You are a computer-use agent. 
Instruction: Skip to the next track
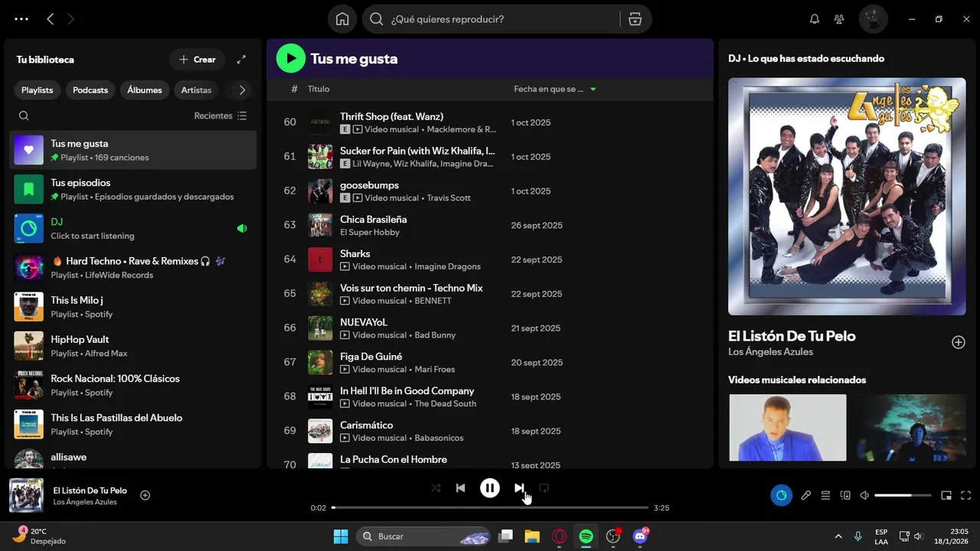(x=519, y=487)
